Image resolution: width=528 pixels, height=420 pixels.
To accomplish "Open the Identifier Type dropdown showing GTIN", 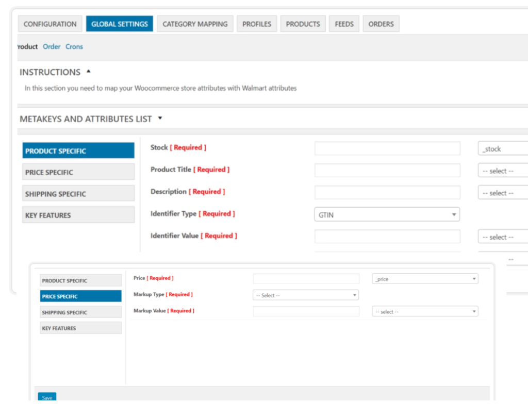I will pos(387,214).
